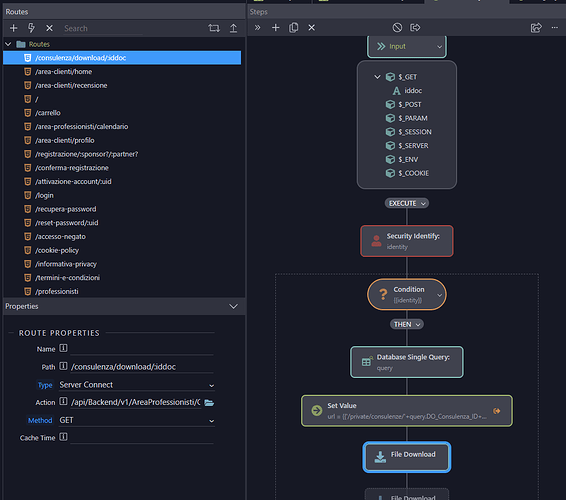This screenshot has height=500, width=566.
Task: Open the folder browse icon beside Action
Action: tap(209, 403)
